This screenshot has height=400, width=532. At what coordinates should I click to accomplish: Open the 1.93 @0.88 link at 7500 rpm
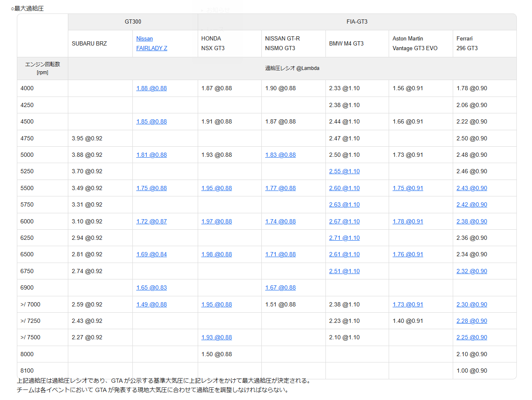(216, 337)
